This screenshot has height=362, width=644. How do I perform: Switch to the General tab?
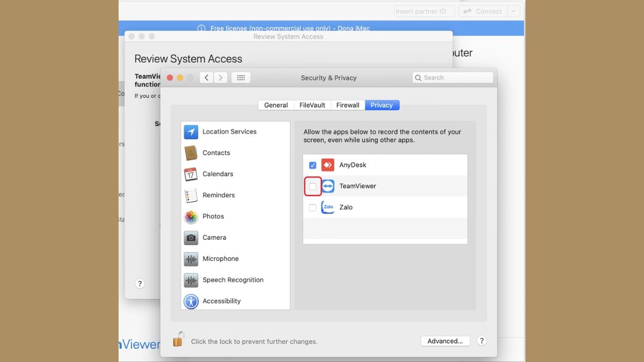(x=276, y=105)
